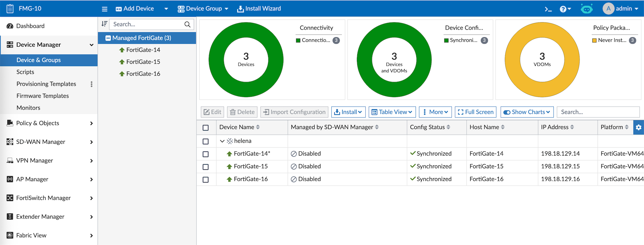
Task: Click the device table search field
Action: [x=598, y=112]
